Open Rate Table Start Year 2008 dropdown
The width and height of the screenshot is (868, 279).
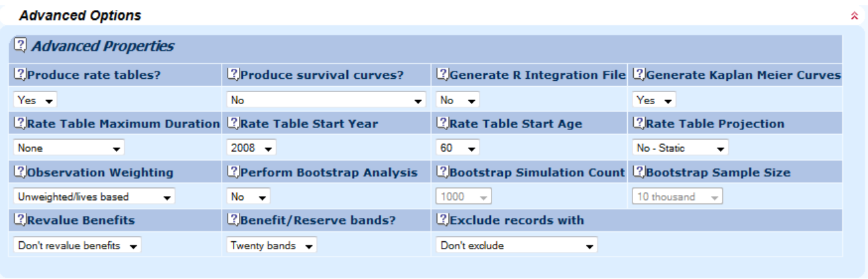tap(251, 149)
